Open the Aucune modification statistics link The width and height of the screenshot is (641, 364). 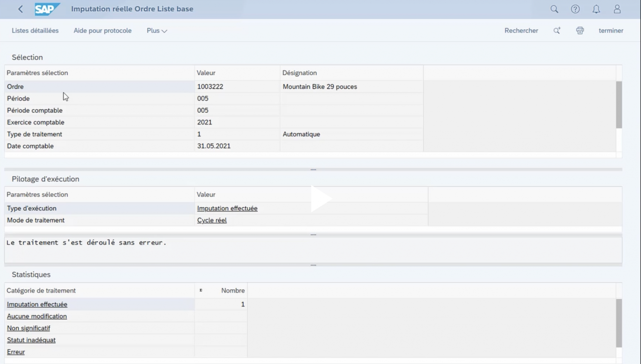click(37, 316)
